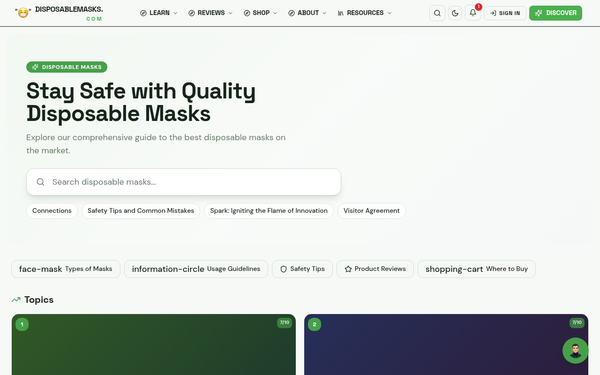Click the Topics section heading
This screenshot has height=375, width=600.
(x=39, y=300)
